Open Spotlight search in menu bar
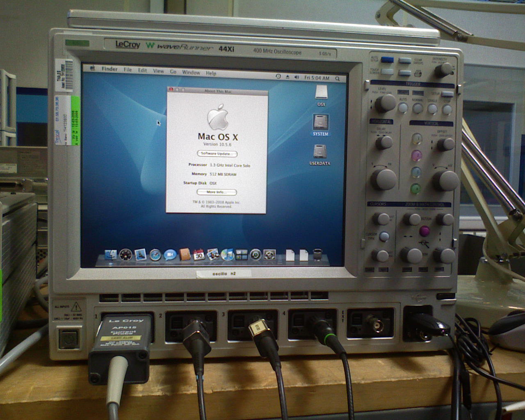This screenshot has width=525, height=420. 338,78
